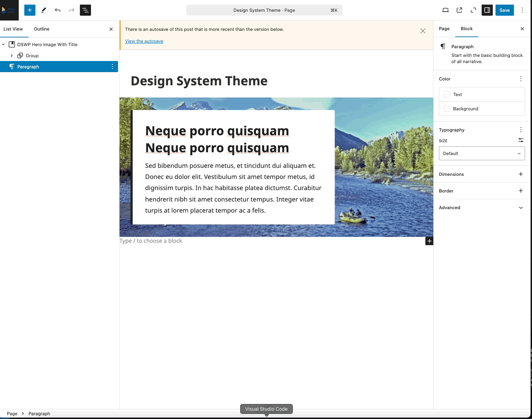
Task: Open Typography panel options menu
Action: 521,130
